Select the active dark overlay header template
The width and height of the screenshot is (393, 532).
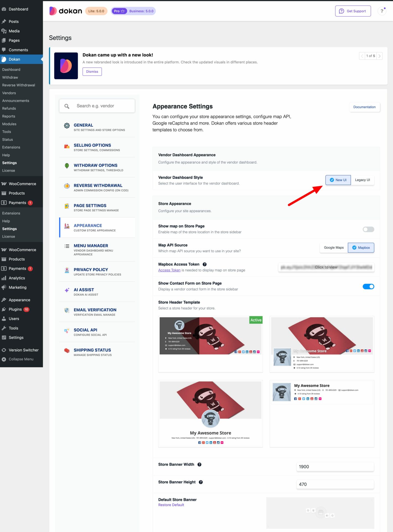tap(210, 344)
